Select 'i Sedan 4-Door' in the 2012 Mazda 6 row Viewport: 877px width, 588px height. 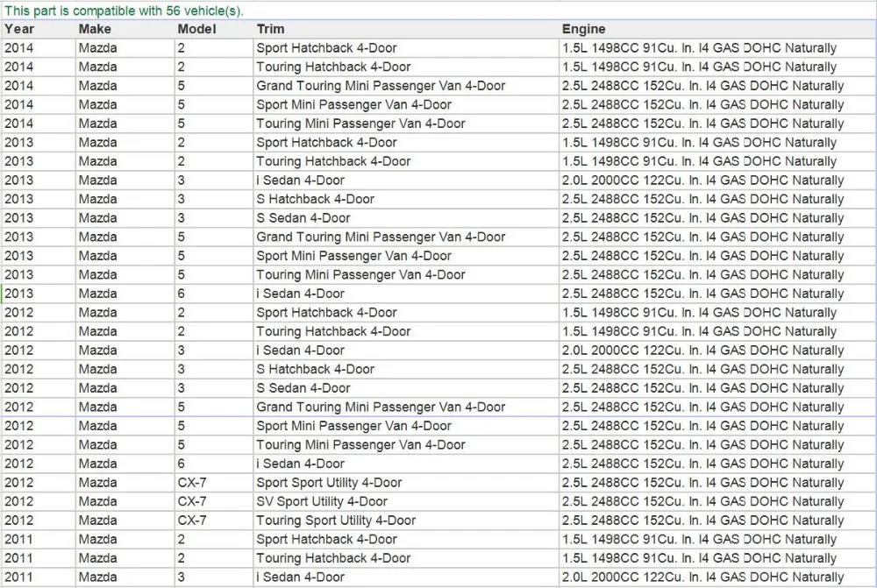(x=300, y=464)
